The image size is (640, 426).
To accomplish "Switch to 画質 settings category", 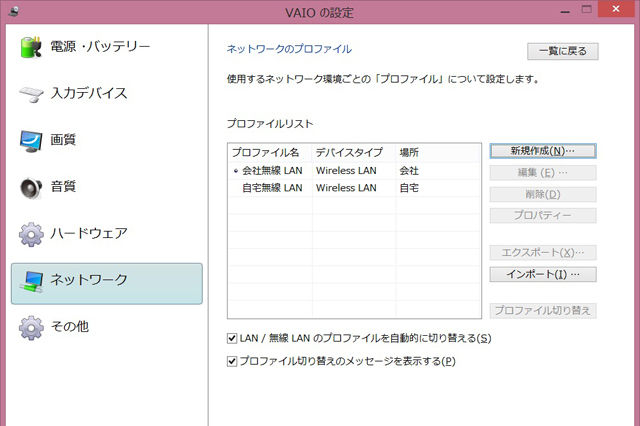I will [106, 140].
